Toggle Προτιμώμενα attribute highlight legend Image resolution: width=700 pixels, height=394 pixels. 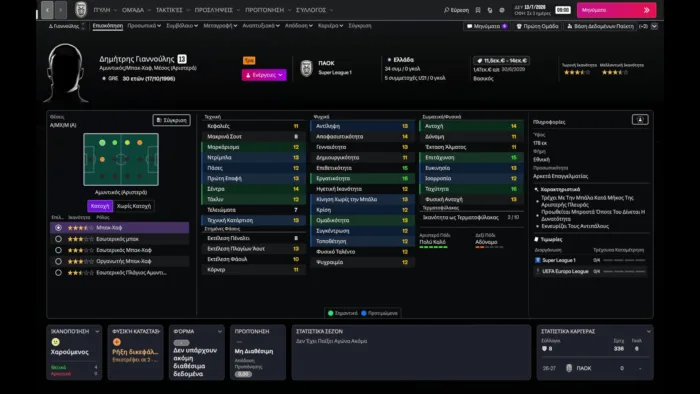379,313
